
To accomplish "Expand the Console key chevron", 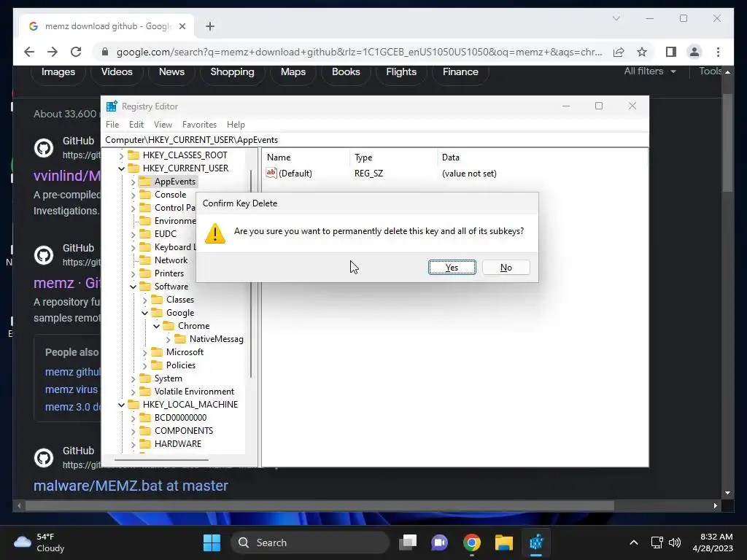I will coord(133,195).
